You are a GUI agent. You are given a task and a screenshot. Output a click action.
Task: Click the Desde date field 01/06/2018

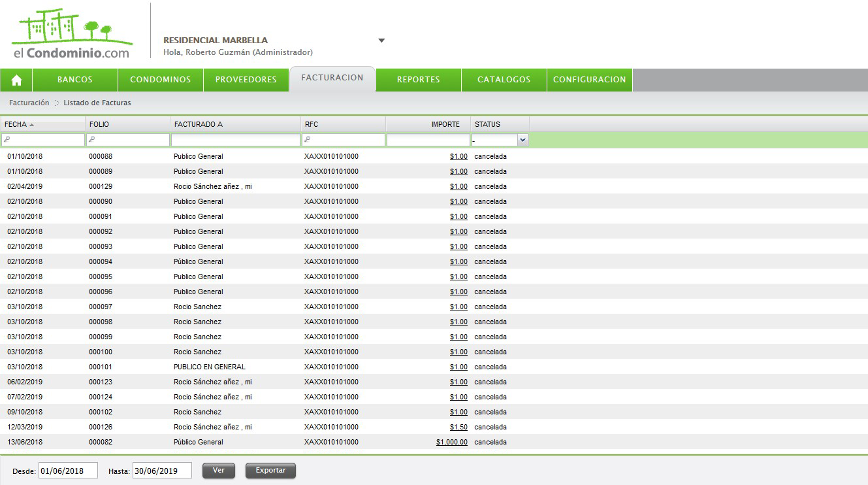tap(68, 471)
